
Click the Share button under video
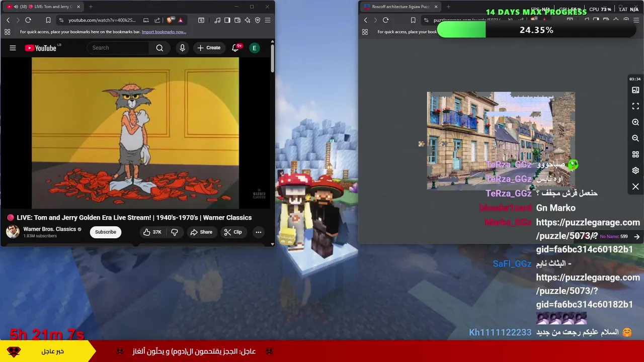tap(201, 232)
